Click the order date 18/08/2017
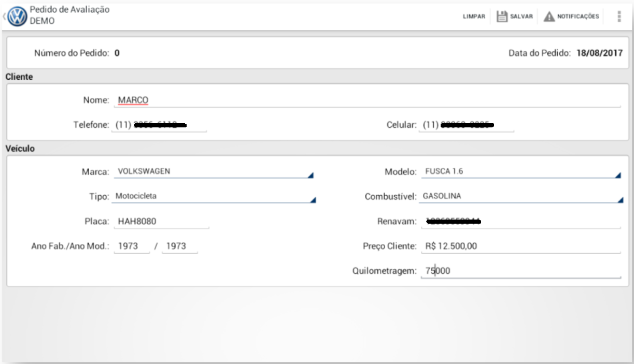Image resolution: width=634 pixels, height=364 pixels. click(x=600, y=53)
